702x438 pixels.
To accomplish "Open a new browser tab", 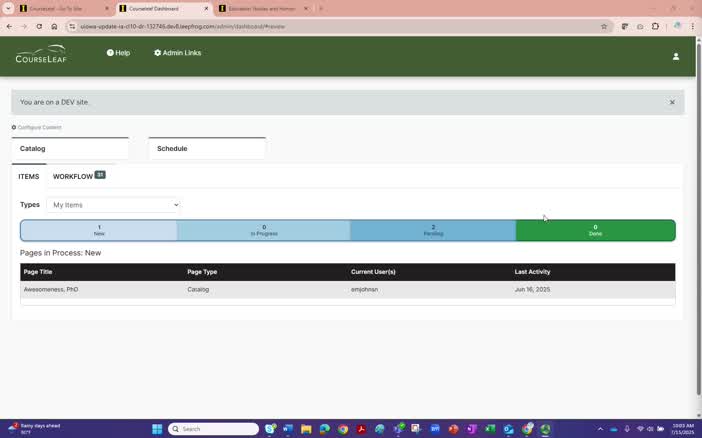I will pyautogui.click(x=321, y=9).
